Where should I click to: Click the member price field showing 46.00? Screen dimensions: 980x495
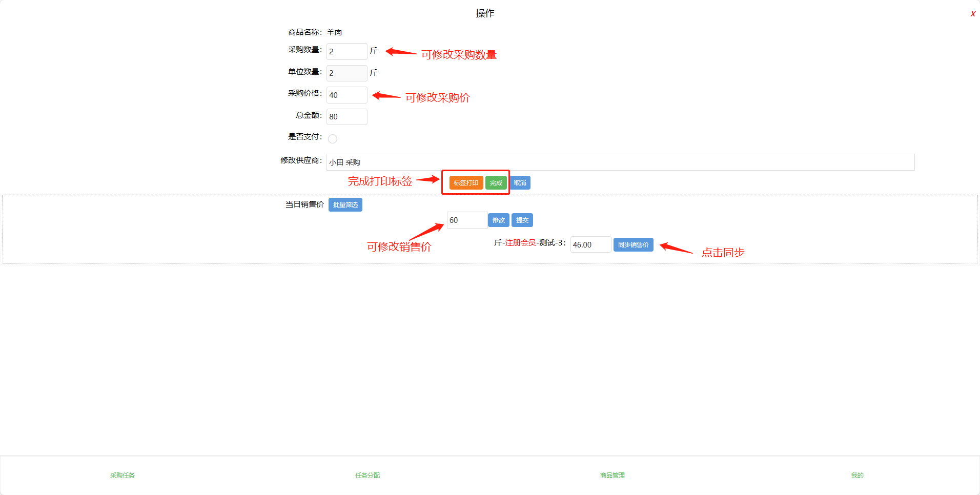(x=590, y=245)
